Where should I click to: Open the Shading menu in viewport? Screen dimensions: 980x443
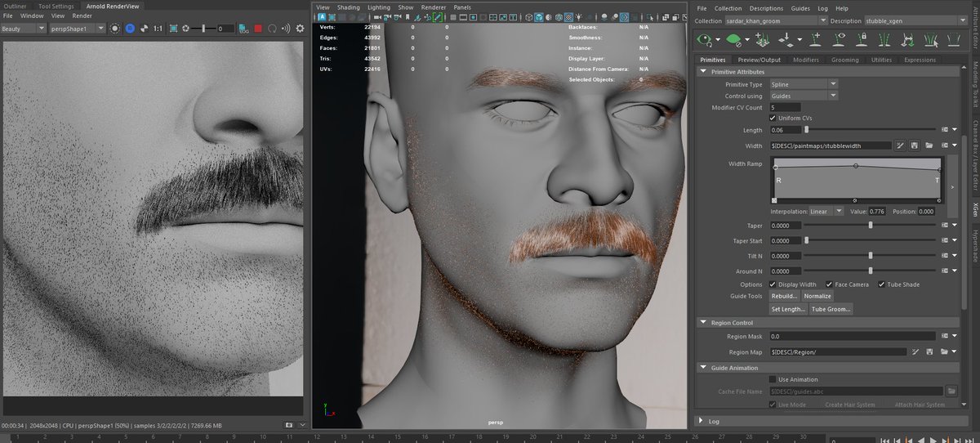coord(349,7)
